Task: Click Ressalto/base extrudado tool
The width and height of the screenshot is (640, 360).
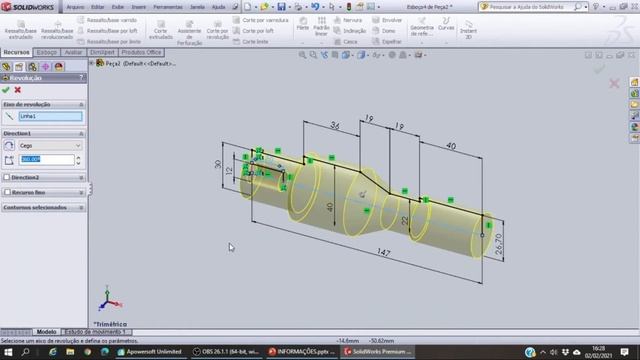Action: click(x=20, y=30)
